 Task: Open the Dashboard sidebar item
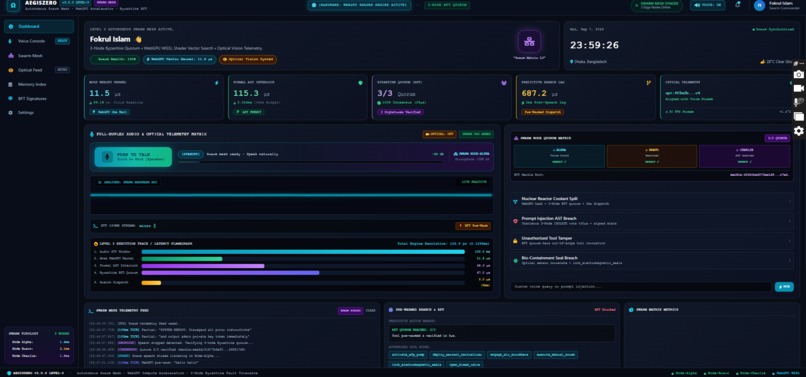39,26
